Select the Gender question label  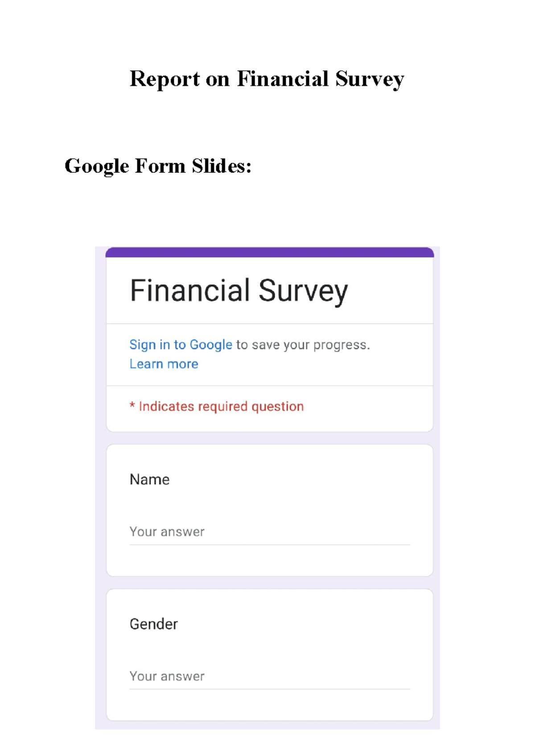153,624
